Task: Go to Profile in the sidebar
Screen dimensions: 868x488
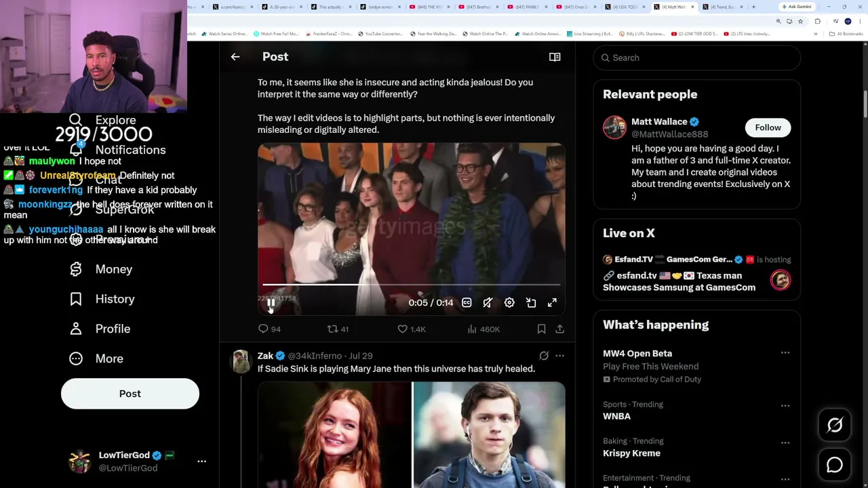Action: tap(100, 329)
